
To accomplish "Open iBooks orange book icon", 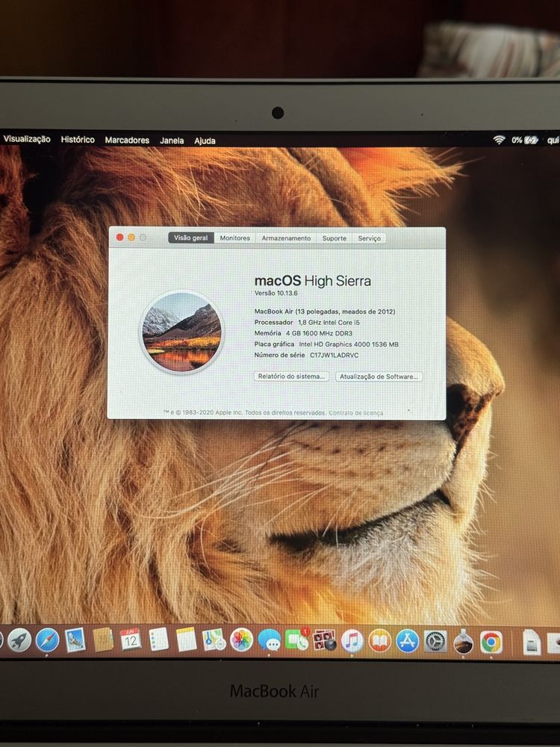I will 380,641.
